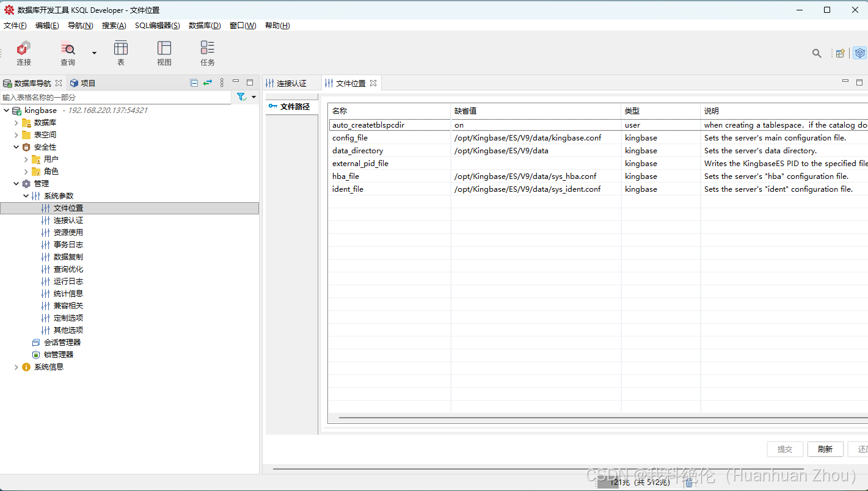Click the 视图 (View) toolbar icon

tap(164, 53)
